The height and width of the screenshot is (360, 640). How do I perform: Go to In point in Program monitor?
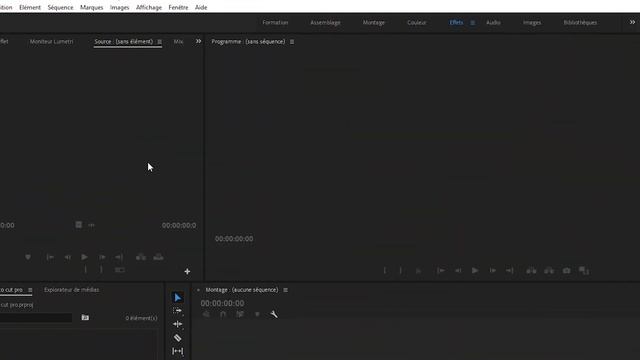[441, 271]
